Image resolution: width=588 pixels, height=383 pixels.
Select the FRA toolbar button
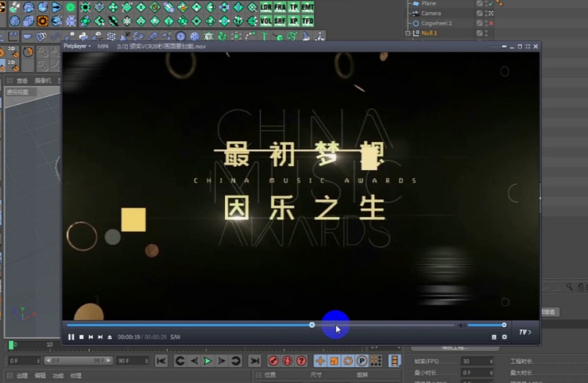pos(280,7)
